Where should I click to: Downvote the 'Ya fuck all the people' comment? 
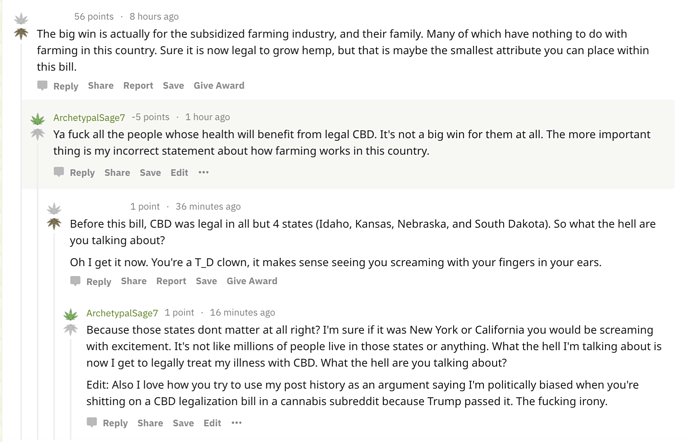click(37, 134)
